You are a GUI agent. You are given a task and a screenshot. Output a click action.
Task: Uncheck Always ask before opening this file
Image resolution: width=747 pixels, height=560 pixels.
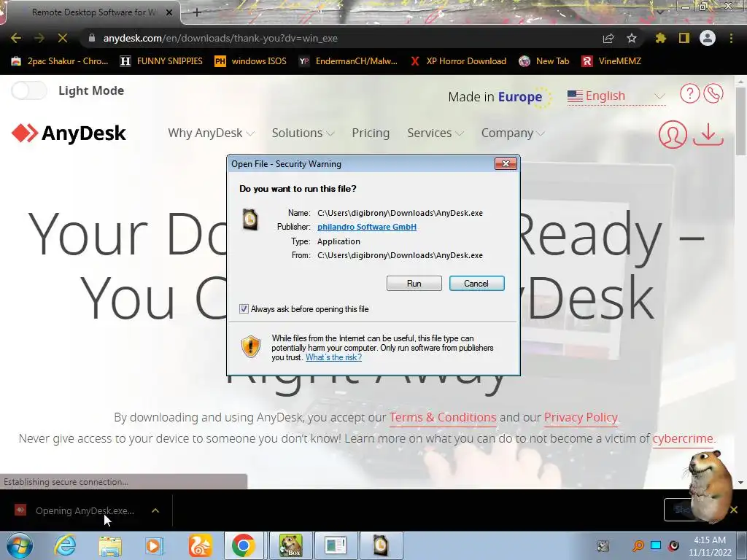click(244, 309)
